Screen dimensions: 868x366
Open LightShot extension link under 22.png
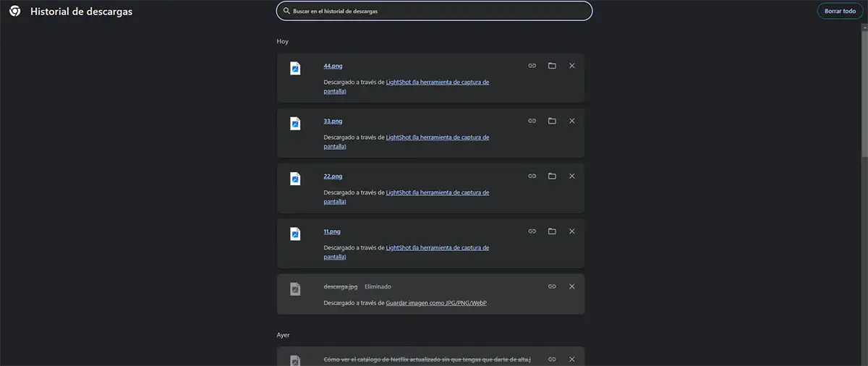pyautogui.click(x=437, y=192)
